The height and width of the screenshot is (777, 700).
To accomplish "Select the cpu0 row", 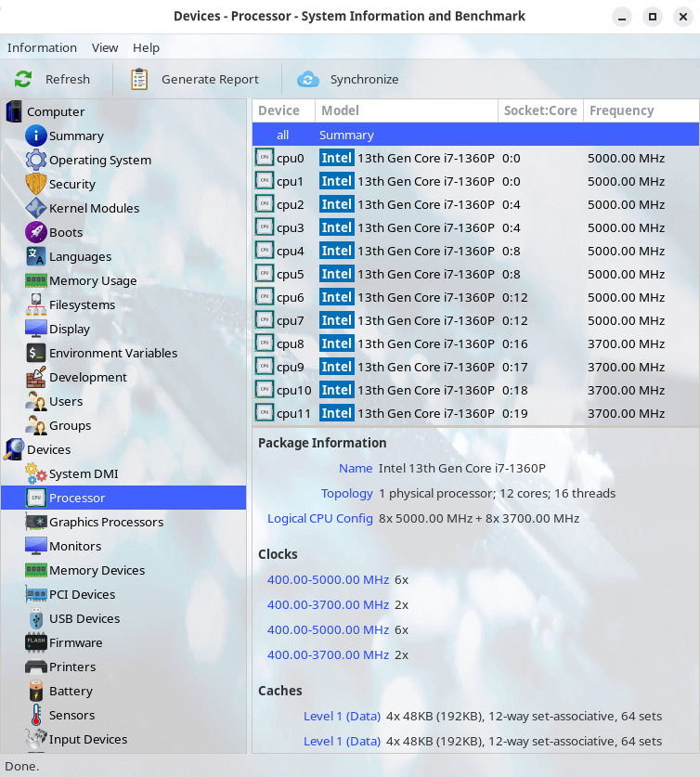I will (475, 158).
